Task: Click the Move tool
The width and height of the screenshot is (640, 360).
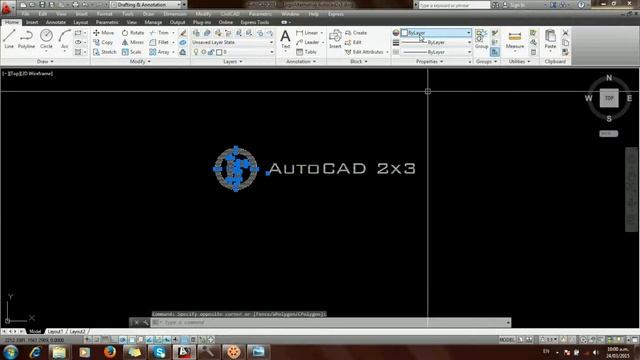Action: tap(104, 33)
